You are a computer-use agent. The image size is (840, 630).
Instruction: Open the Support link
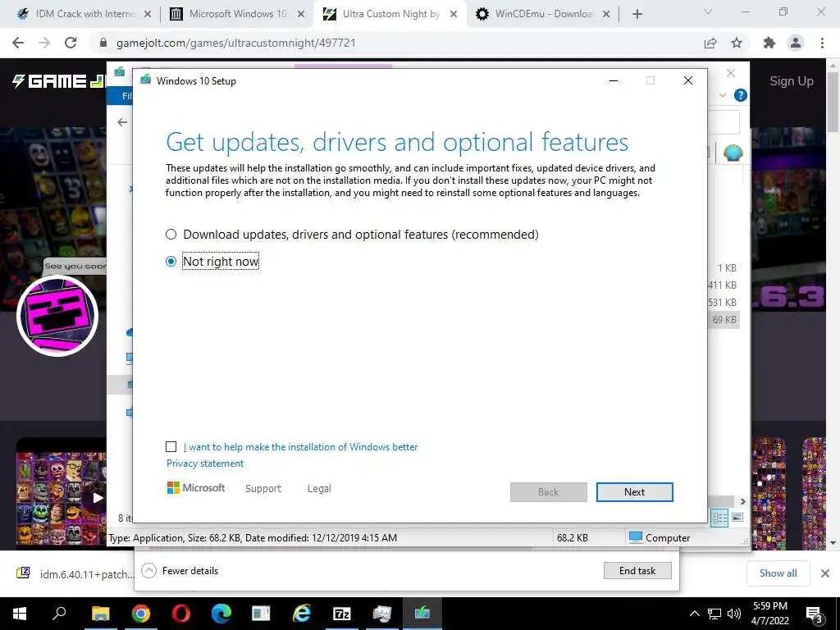[x=263, y=489]
